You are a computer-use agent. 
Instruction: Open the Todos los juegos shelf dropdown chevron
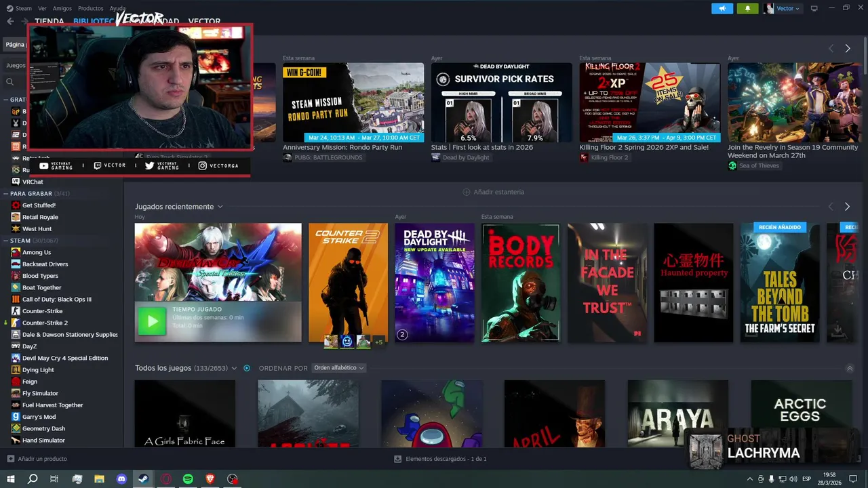click(x=234, y=368)
